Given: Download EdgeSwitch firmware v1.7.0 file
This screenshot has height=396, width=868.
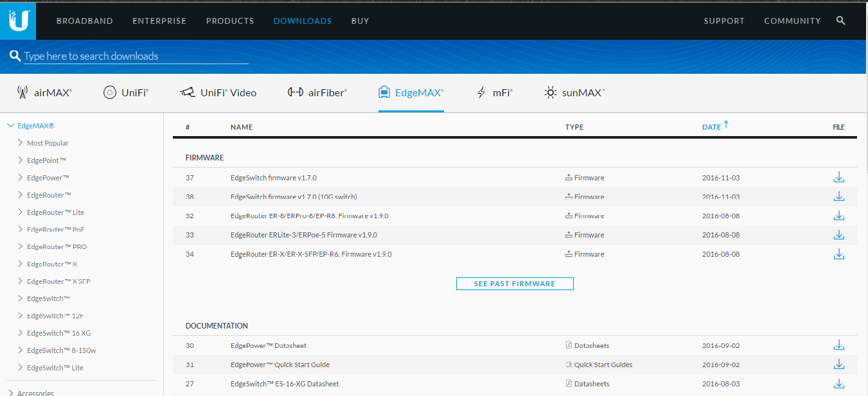Looking at the screenshot, I should point(838,178).
